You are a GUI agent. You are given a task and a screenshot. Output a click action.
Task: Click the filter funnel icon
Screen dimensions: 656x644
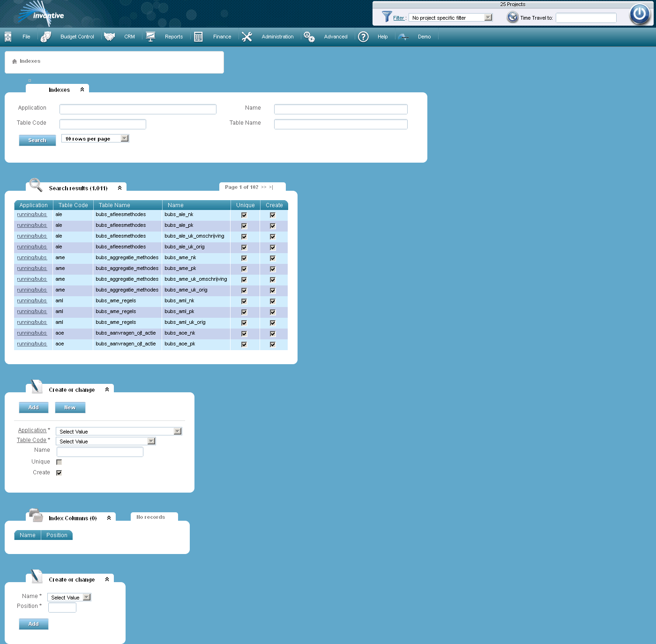pos(388,17)
